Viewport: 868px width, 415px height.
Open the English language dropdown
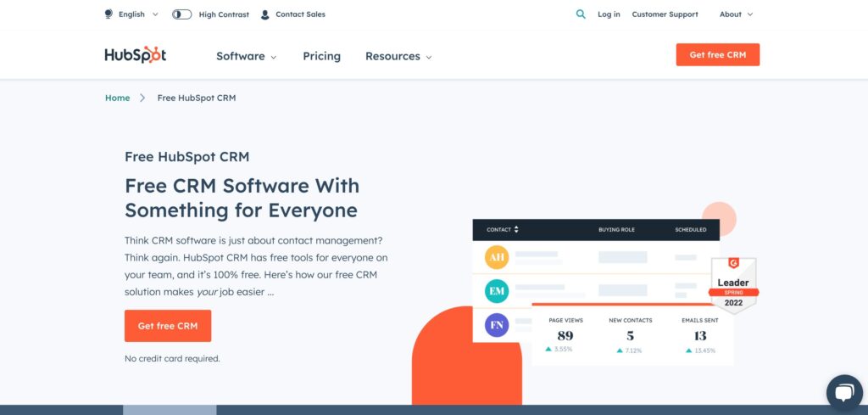click(x=138, y=14)
